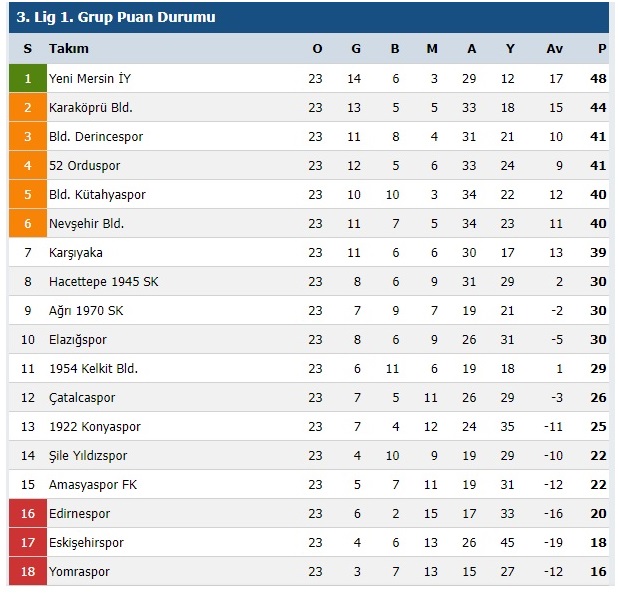Open the Yeni Mersin İY team link

click(x=90, y=78)
